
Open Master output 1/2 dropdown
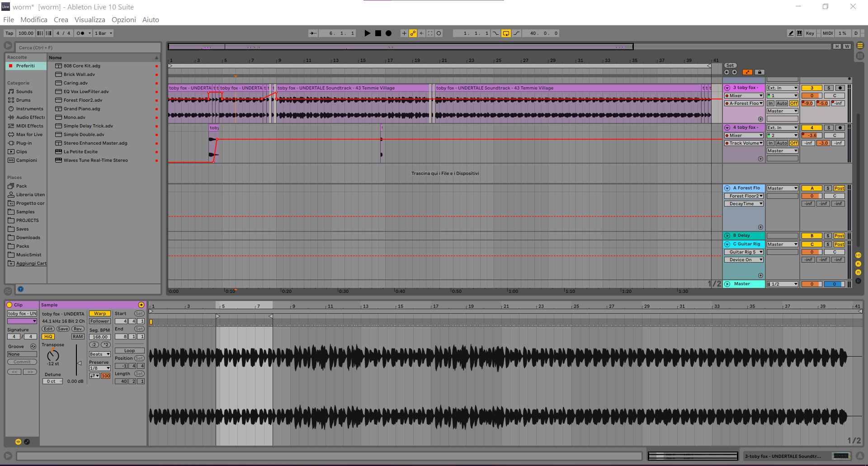(x=782, y=284)
